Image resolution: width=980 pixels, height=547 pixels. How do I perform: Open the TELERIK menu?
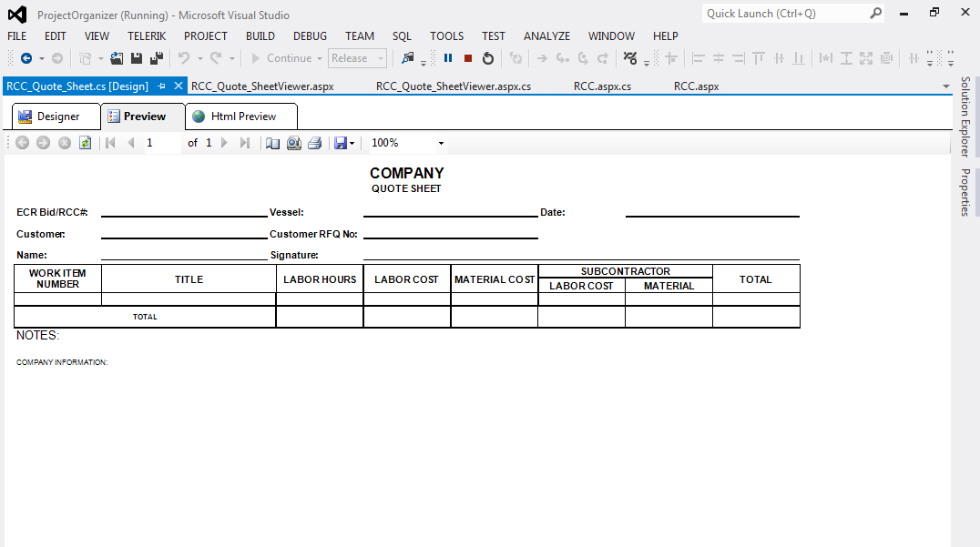147,36
